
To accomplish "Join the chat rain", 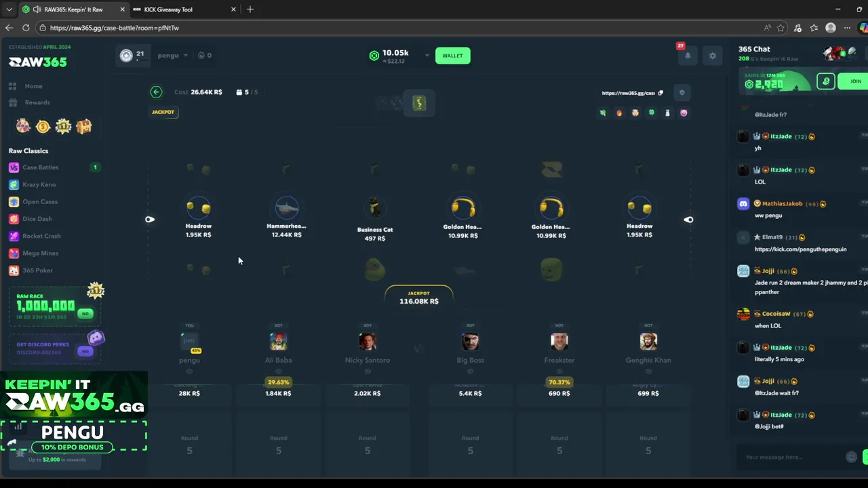I will (853, 81).
